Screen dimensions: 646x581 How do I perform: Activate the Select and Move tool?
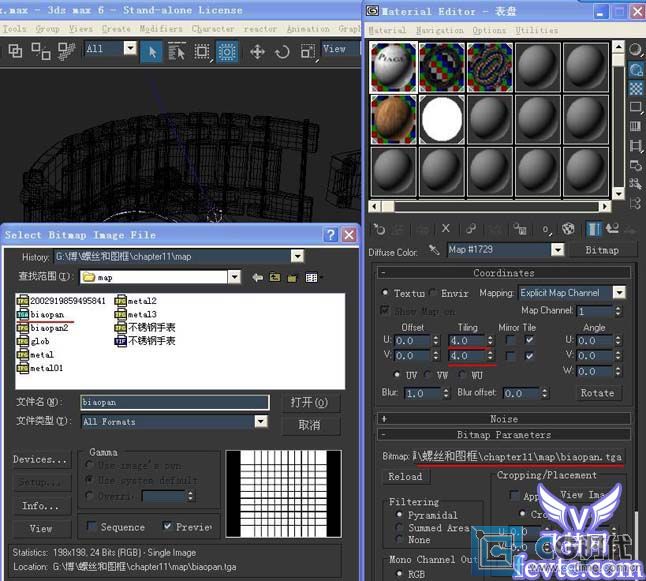257,52
